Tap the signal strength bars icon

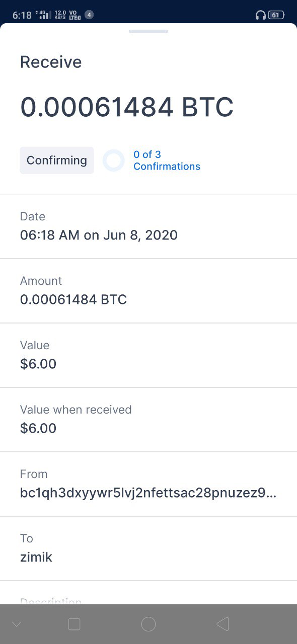(x=44, y=15)
